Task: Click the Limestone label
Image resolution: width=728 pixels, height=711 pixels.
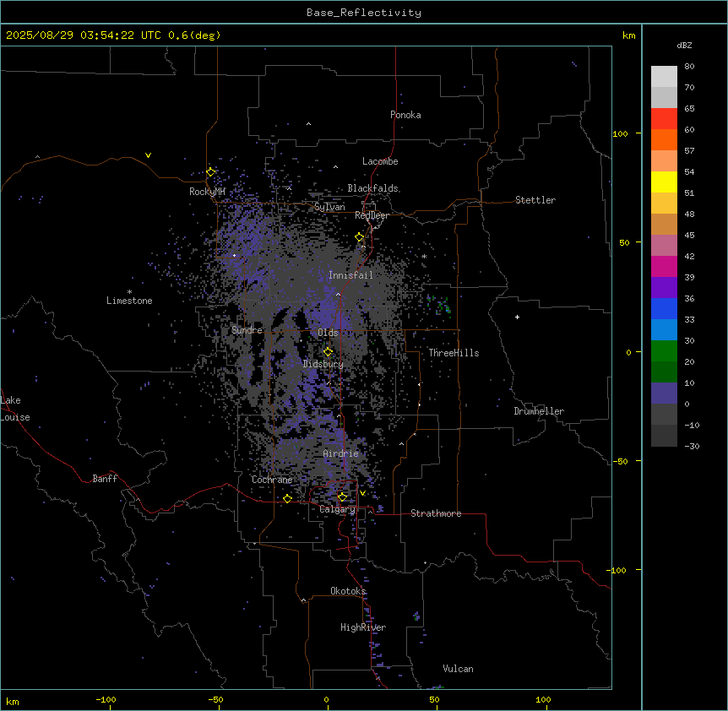Action: (129, 301)
